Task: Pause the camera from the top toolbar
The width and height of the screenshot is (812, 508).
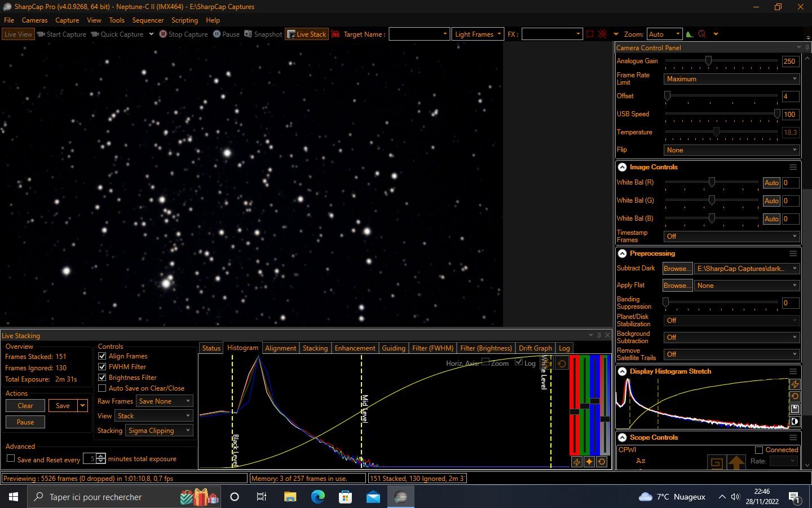Action: [226, 34]
